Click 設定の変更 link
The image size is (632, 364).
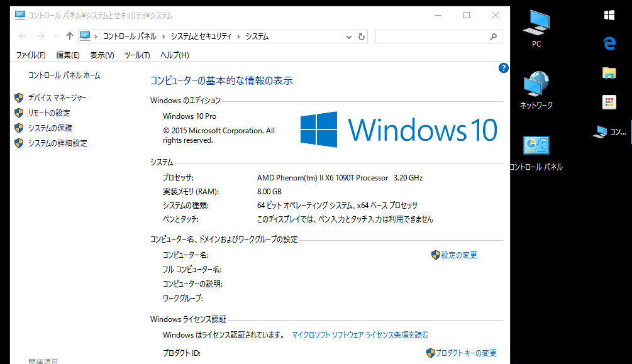pyautogui.click(x=459, y=255)
